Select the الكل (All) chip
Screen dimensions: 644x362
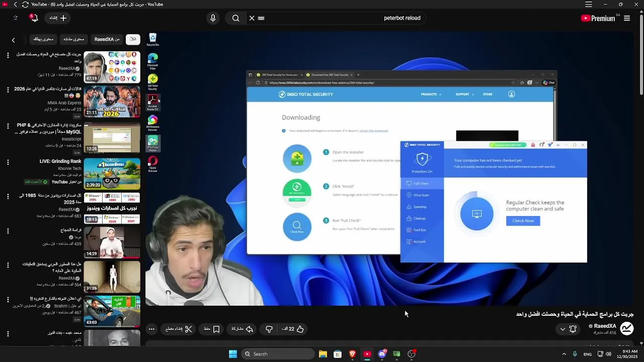133,39
